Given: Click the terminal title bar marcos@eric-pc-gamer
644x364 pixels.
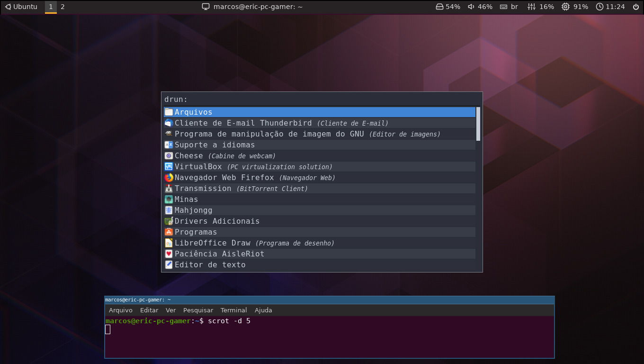Looking at the screenshot, I should [x=329, y=300].
